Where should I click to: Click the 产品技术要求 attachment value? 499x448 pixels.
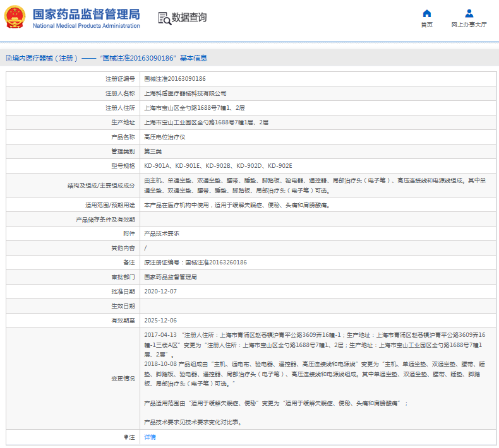pos(162,233)
